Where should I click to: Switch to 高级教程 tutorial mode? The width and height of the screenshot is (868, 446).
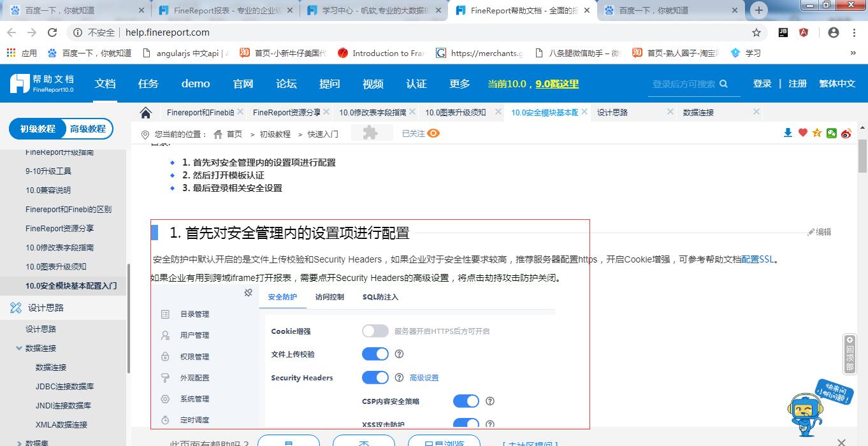(x=88, y=129)
